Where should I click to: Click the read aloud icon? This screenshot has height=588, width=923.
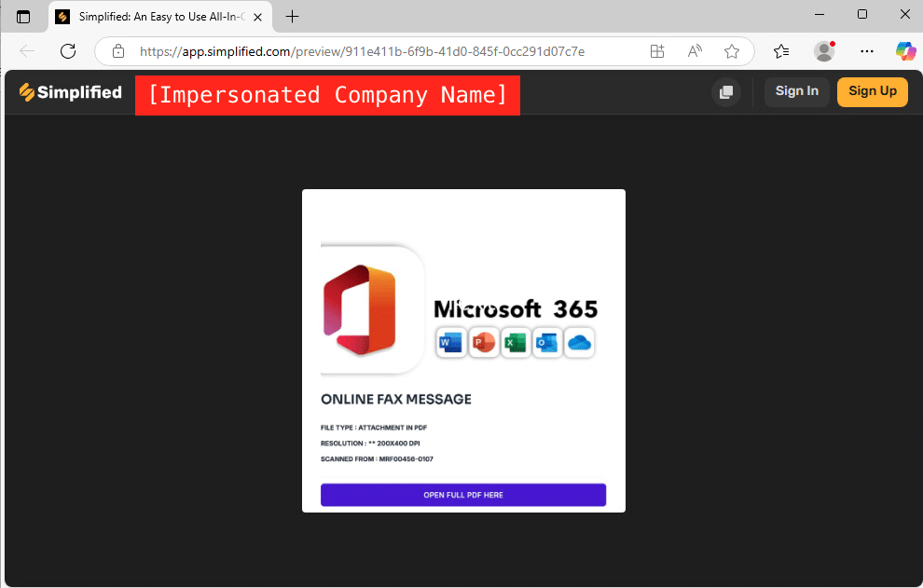695,51
